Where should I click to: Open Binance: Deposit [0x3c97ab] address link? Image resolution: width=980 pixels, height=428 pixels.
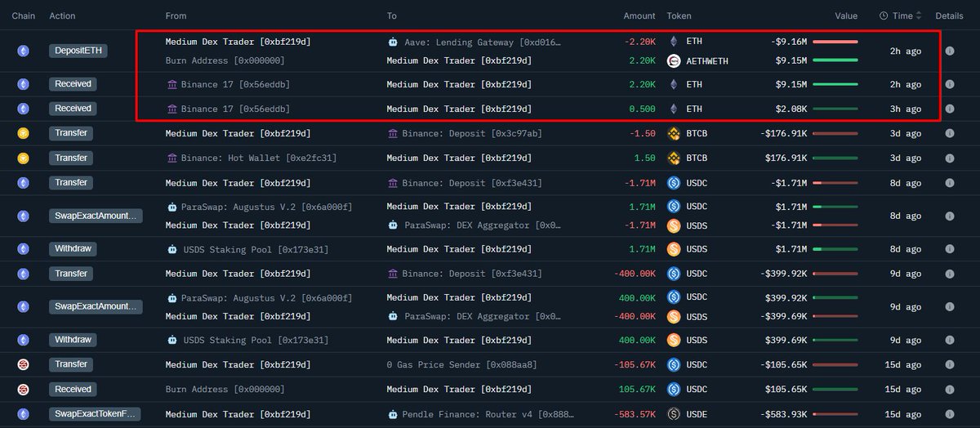[x=472, y=133]
